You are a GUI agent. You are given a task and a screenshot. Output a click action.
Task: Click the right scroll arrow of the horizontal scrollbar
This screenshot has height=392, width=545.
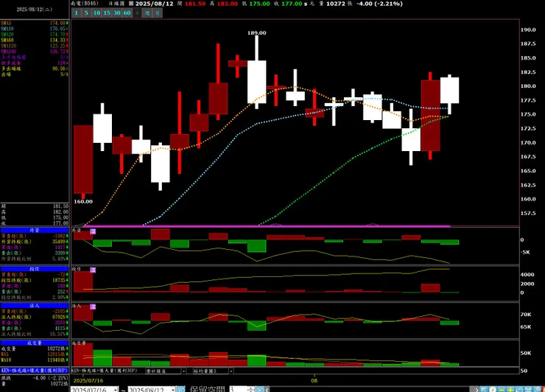pyautogui.click(x=477, y=389)
